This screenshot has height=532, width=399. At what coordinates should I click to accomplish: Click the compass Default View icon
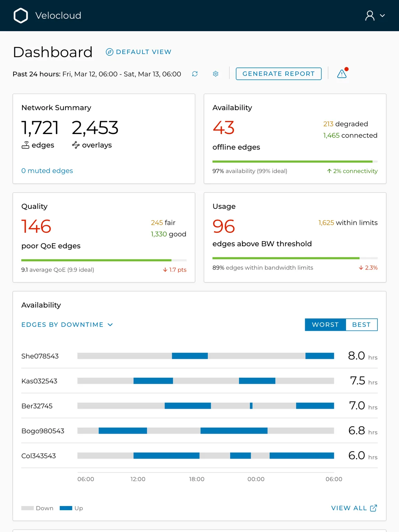[x=109, y=52]
